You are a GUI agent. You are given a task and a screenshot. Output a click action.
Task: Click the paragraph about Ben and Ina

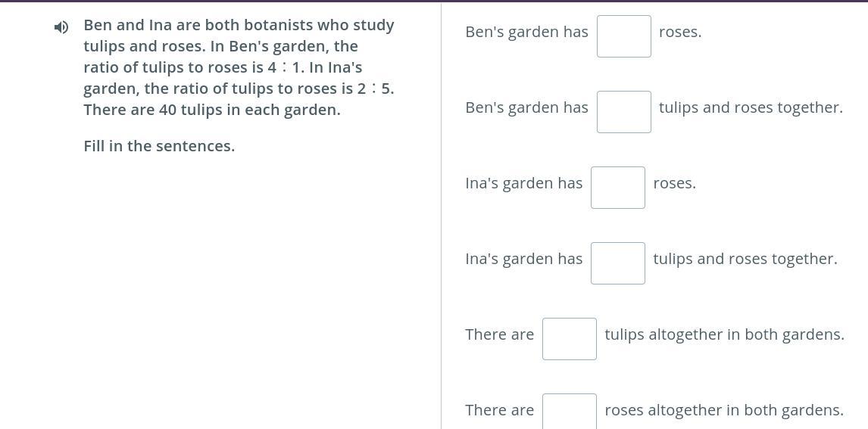[239, 67]
